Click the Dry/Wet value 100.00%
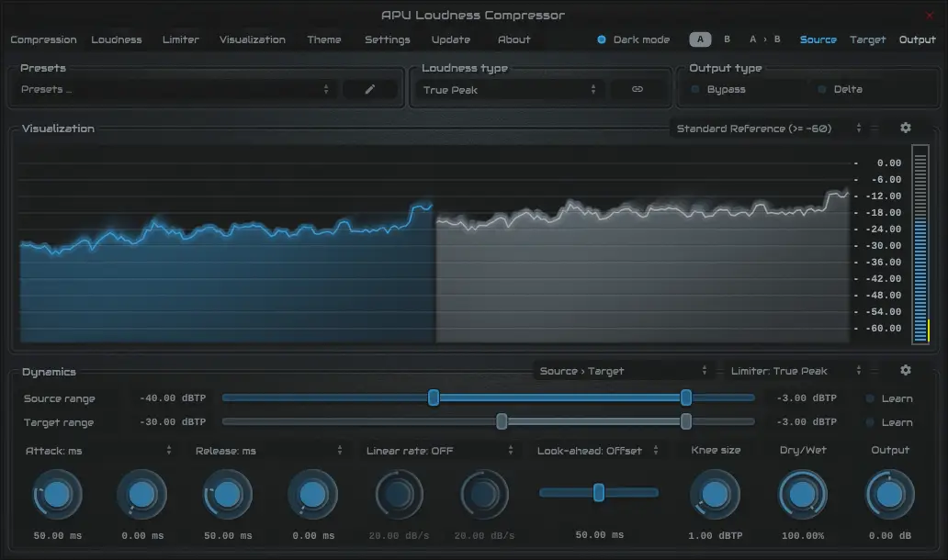The image size is (948, 560). point(803,536)
